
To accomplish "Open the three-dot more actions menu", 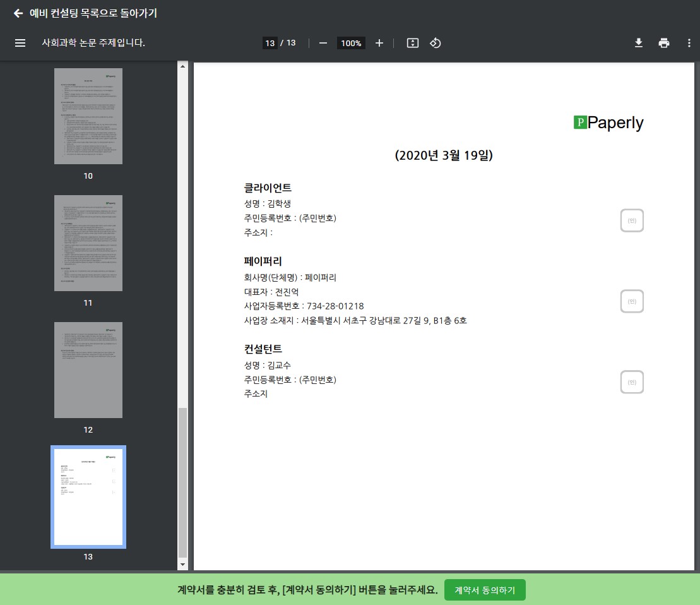I will click(x=689, y=43).
